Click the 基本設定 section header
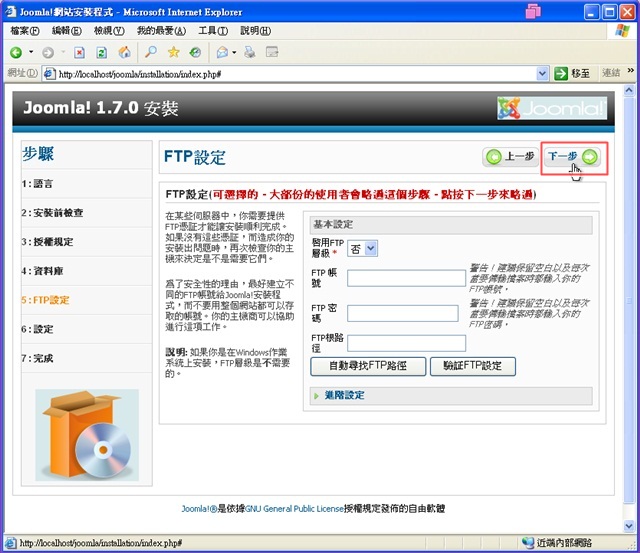The width and height of the screenshot is (640, 553). (x=451, y=224)
